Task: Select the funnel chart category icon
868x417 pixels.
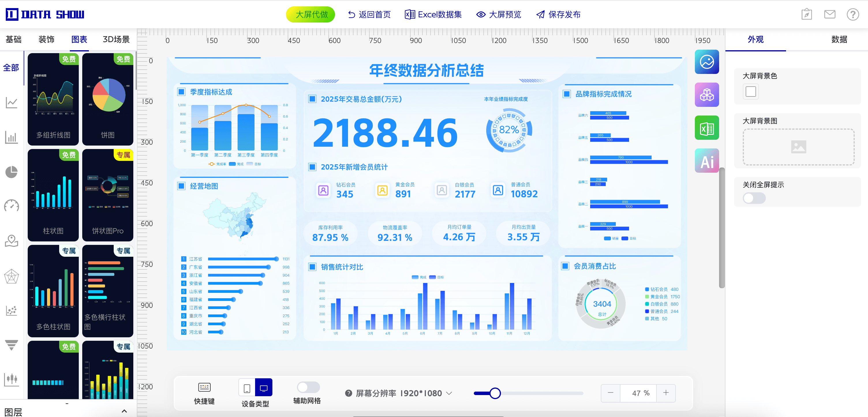Action: (12, 345)
